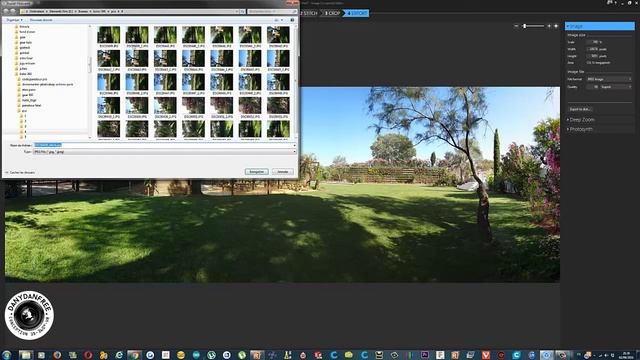The height and width of the screenshot is (360, 640).
Task: Go back in the save dialog
Action: pos(6,11)
